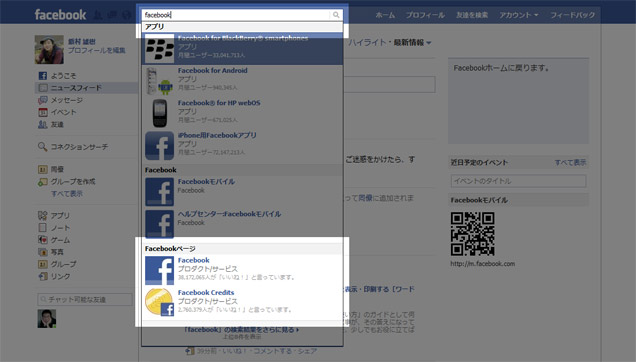Click the BlackBerry app icon
The height and width of the screenshot is (362, 636).
[159, 48]
